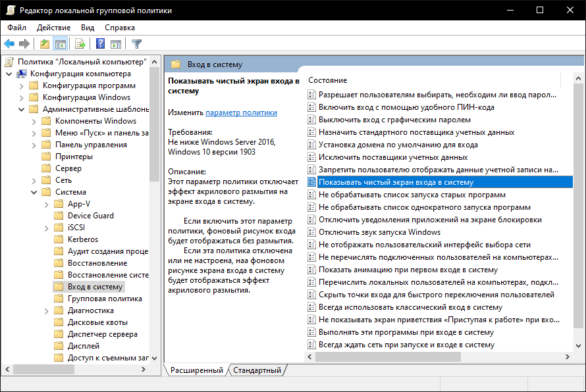
Task: Click the tree pane scroll left arrow
Action: [x=7, y=369]
